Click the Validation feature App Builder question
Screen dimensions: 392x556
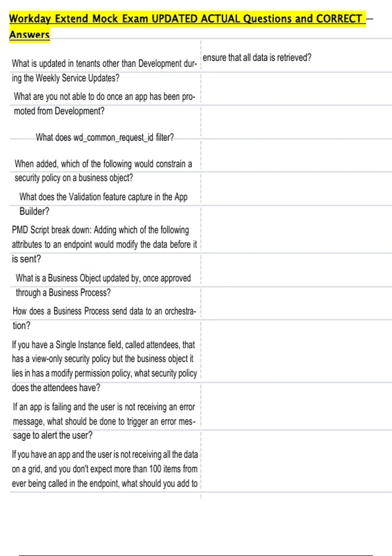(103, 204)
